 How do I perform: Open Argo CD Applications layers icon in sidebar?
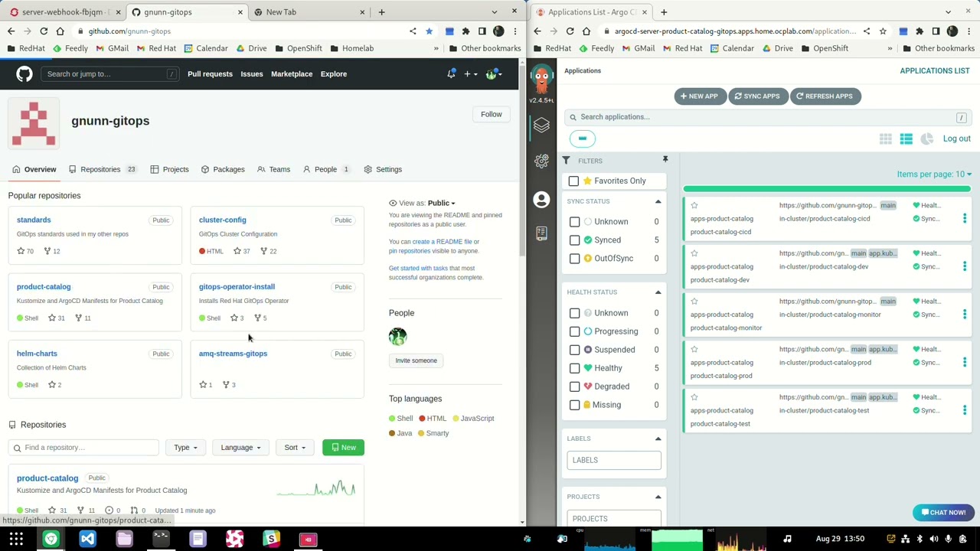tap(541, 125)
